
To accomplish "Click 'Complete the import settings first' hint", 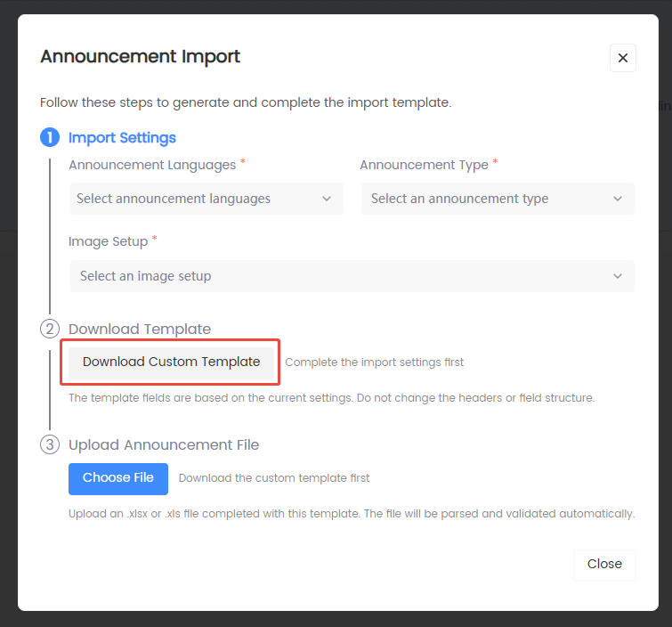I will 374,362.
